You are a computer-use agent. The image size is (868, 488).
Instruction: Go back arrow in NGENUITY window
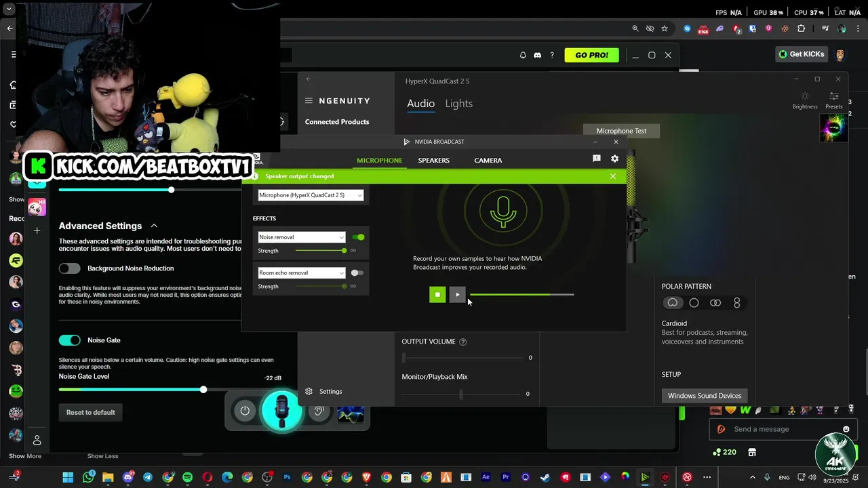coord(309,79)
